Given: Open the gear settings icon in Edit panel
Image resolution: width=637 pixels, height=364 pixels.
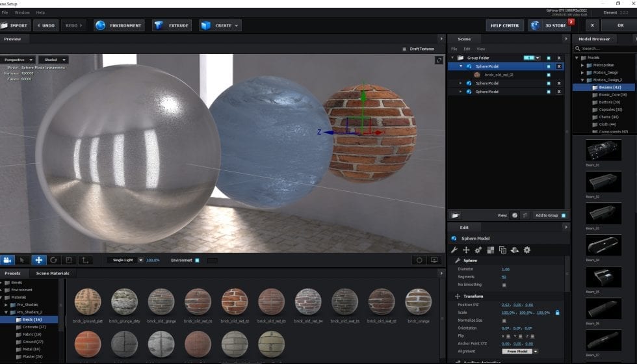Looking at the screenshot, I should (x=527, y=250).
